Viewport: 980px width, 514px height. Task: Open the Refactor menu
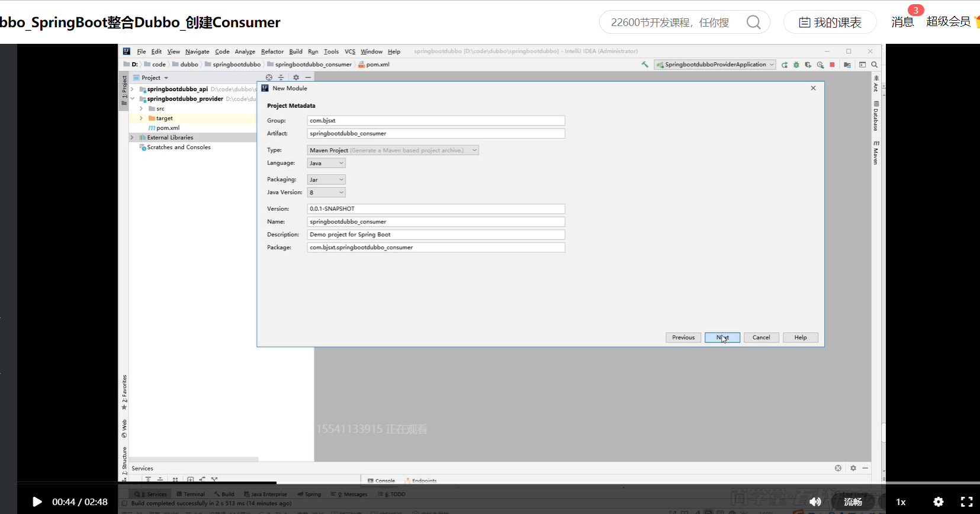(x=272, y=52)
